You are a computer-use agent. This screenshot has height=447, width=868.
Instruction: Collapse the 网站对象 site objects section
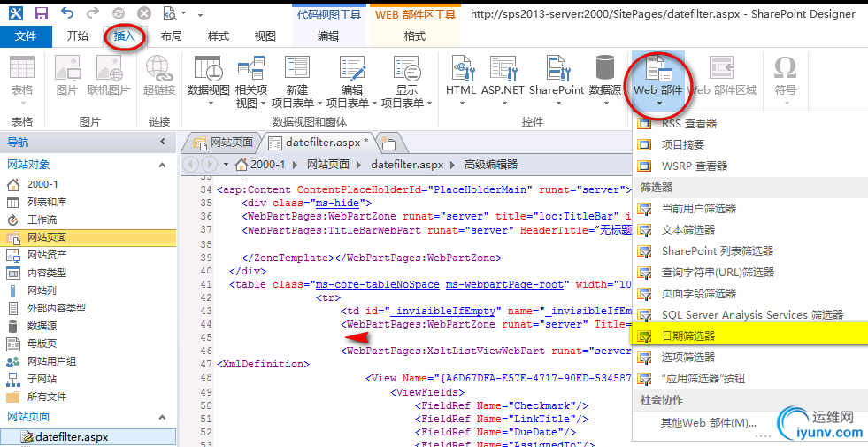coord(162,165)
